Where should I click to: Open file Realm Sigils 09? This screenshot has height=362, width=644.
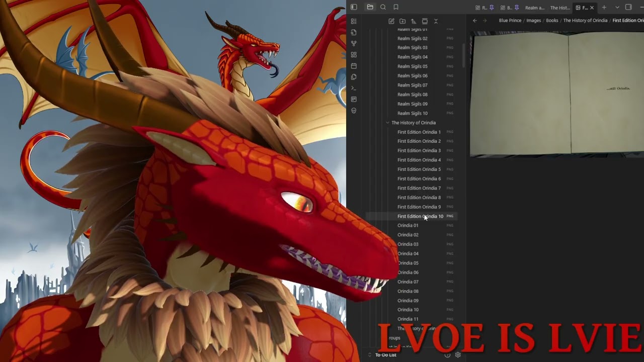click(x=413, y=104)
